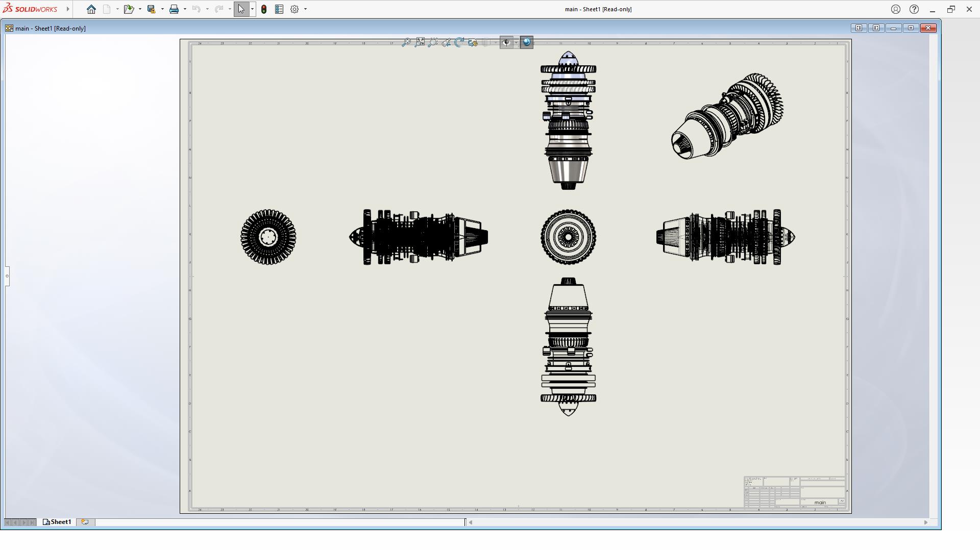Click the Rotate View arrow icon
The image size is (980, 550).
(x=459, y=42)
